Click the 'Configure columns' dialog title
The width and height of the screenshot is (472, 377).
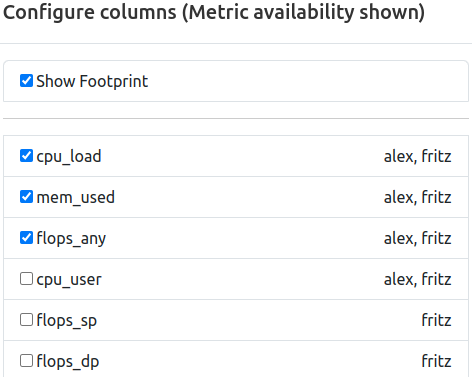pyautogui.click(x=214, y=13)
